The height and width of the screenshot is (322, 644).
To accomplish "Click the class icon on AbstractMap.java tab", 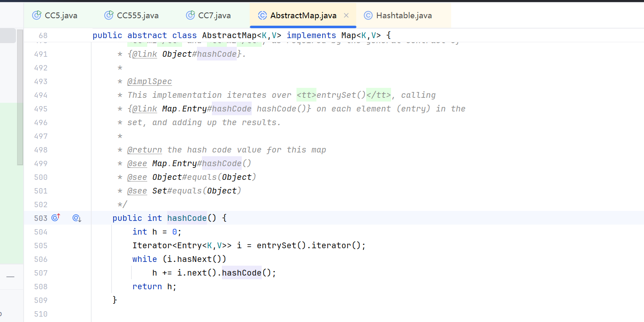I will (262, 16).
